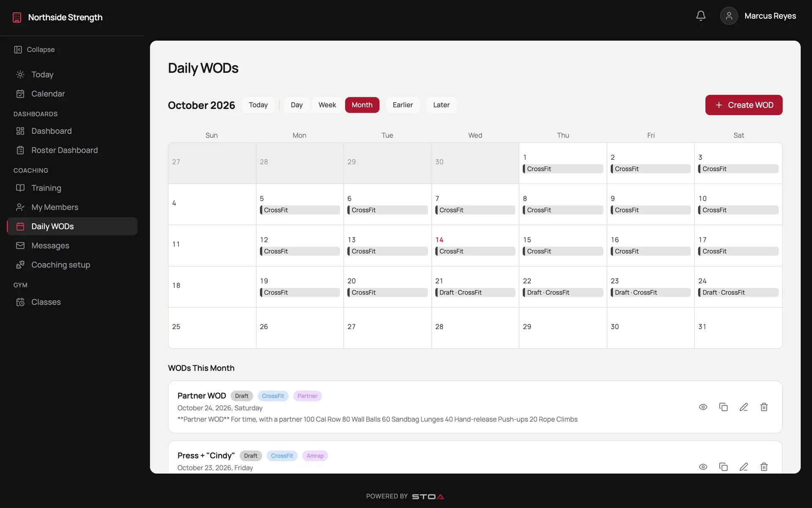Open the notifications bell

701,16
